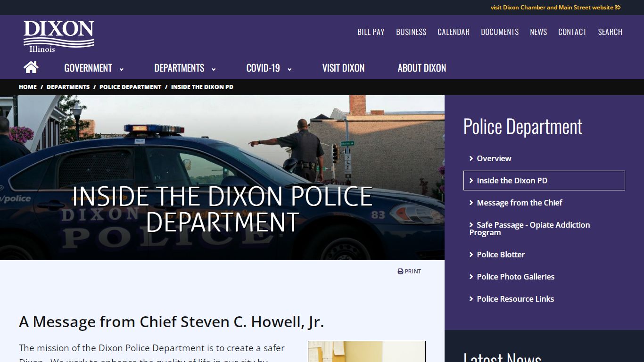
Task: Open Safe Passage - Opiate Addiction Program
Action: coord(544,229)
